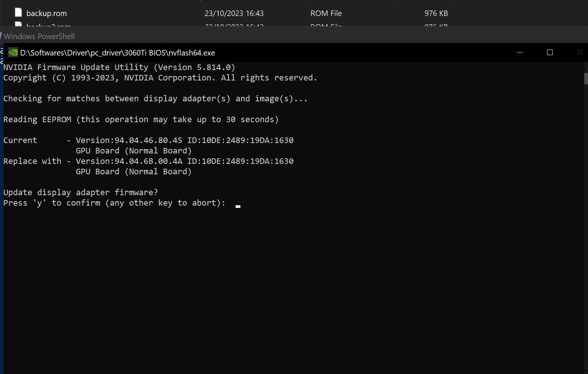
Task: Click the Current Version:94.04.46.80.45 line
Action: click(148, 140)
